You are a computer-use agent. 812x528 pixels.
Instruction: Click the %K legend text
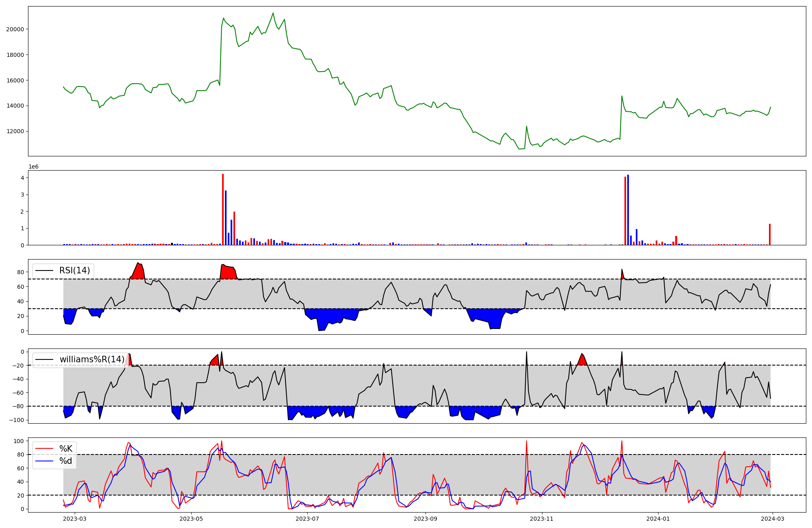click(x=66, y=449)
